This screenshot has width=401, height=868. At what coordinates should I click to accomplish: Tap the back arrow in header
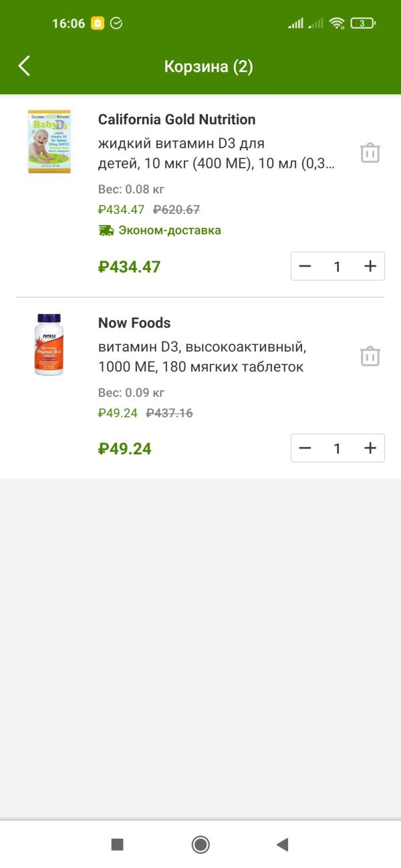[x=25, y=66]
